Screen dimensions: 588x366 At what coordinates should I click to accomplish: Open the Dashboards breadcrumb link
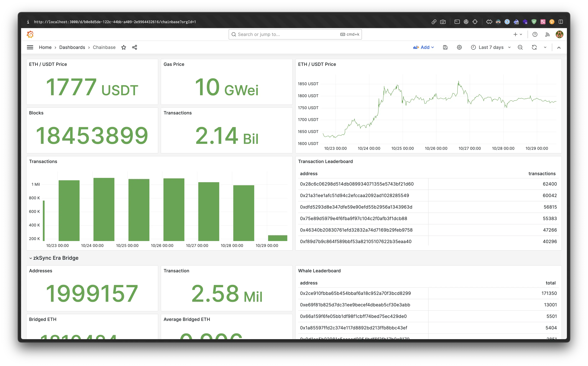[x=72, y=47]
